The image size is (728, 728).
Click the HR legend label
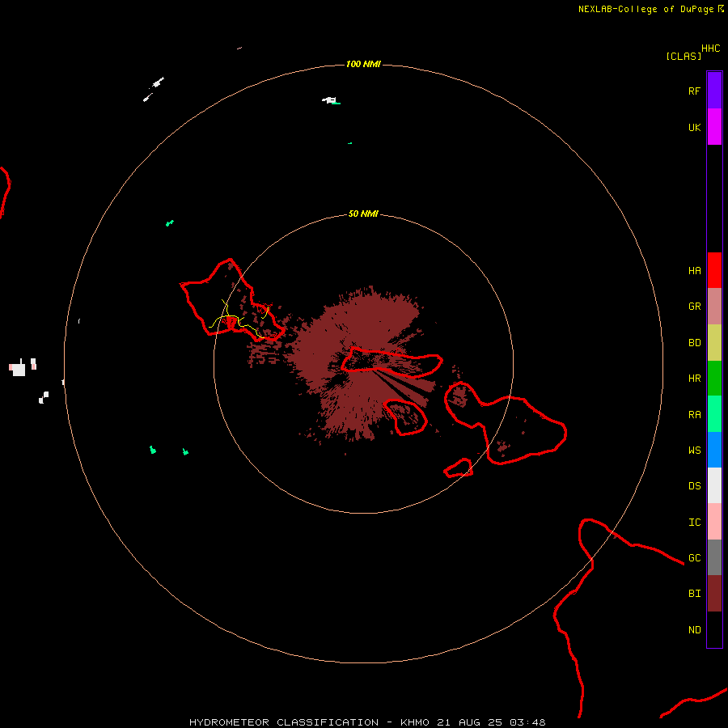click(x=695, y=379)
